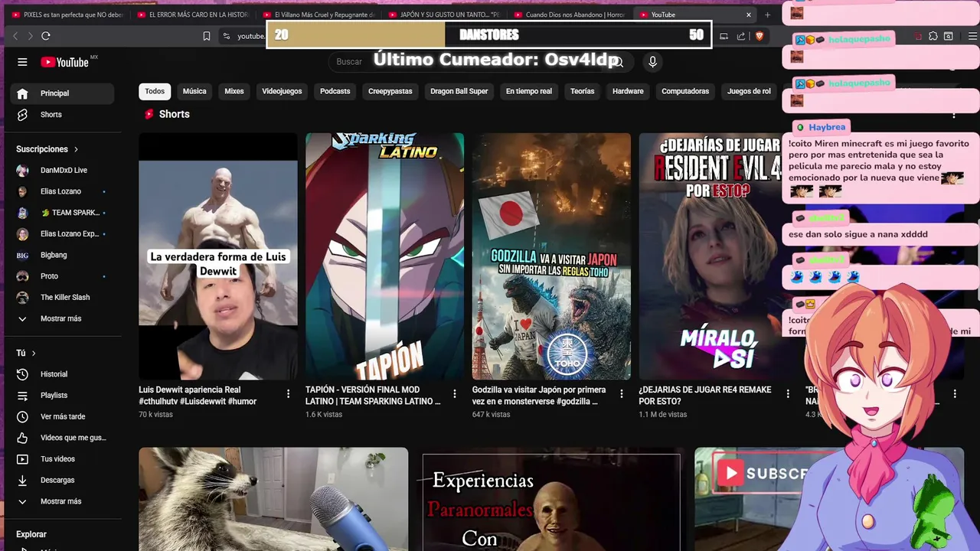Open The Killer Slash channel subscription
This screenshot has width=980, height=551.
63,297
